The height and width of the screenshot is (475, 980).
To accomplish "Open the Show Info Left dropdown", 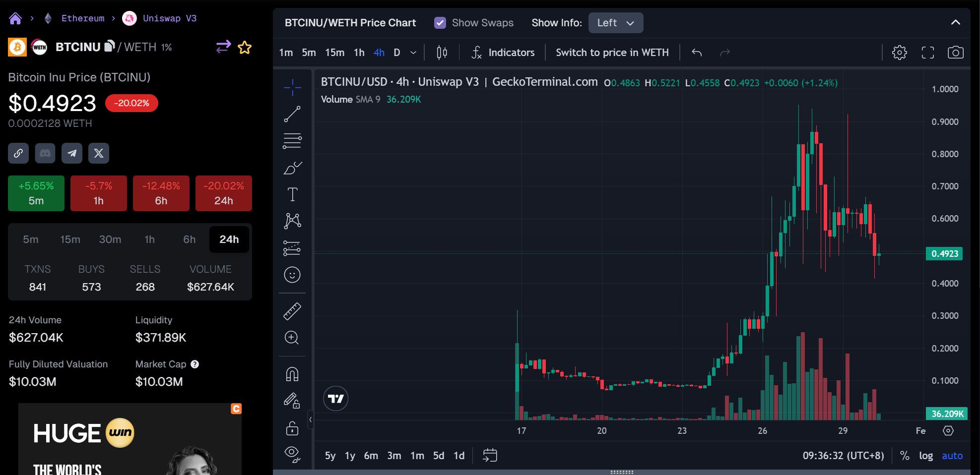I will click(616, 23).
